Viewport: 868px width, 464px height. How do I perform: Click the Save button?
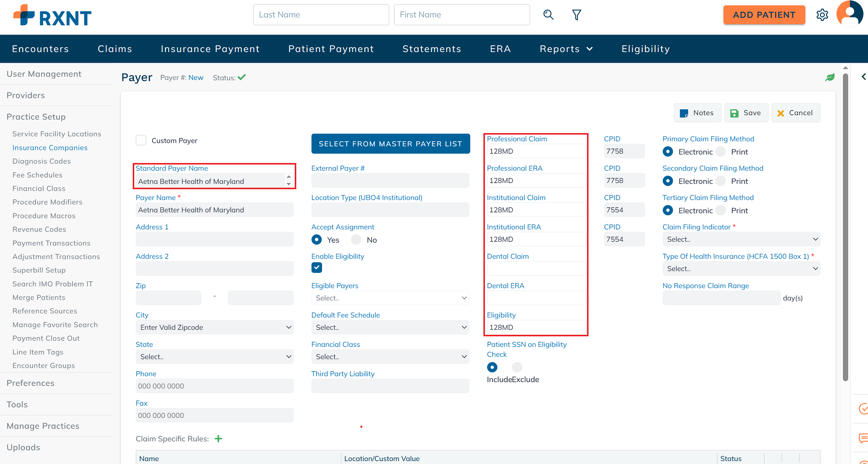pos(746,113)
